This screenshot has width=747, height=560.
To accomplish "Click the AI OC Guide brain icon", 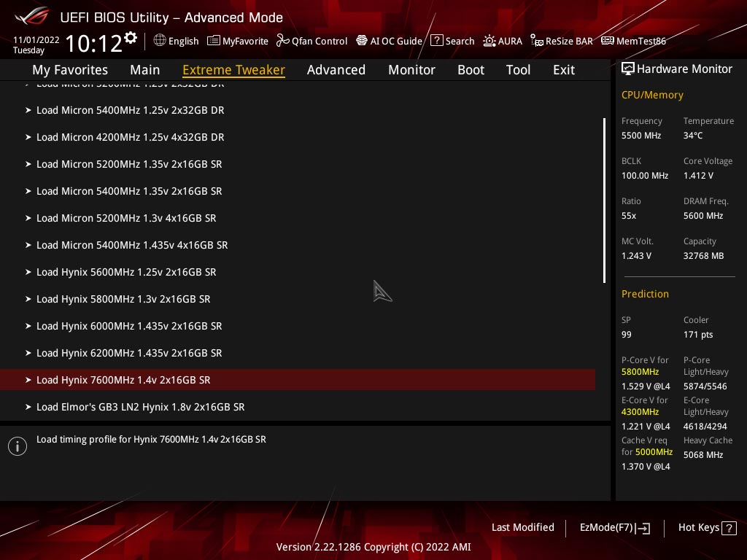I will click(x=362, y=41).
